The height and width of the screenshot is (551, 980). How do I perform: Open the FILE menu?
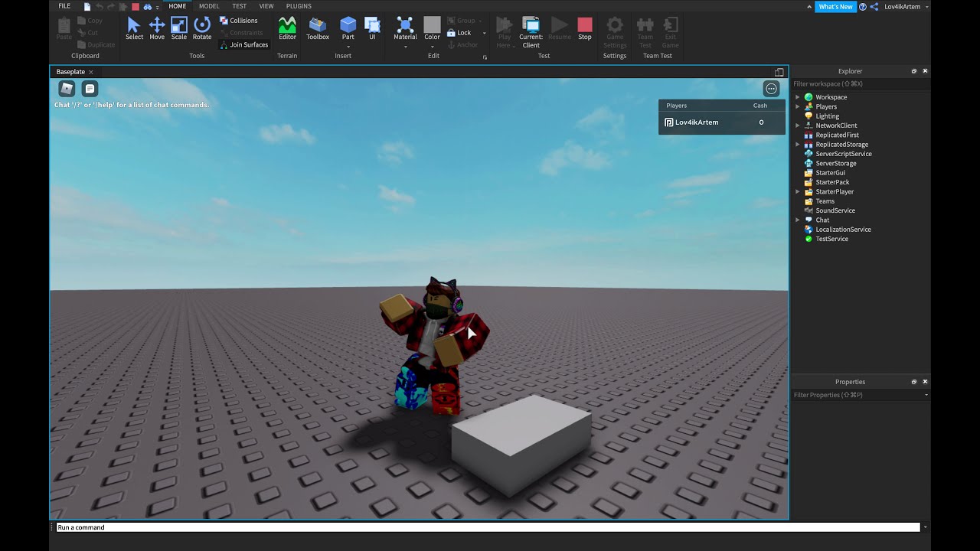pyautogui.click(x=64, y=6)
